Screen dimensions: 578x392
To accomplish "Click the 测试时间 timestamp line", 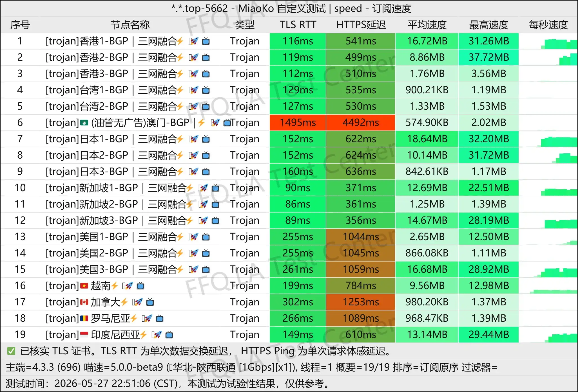I will click(168, 384).
